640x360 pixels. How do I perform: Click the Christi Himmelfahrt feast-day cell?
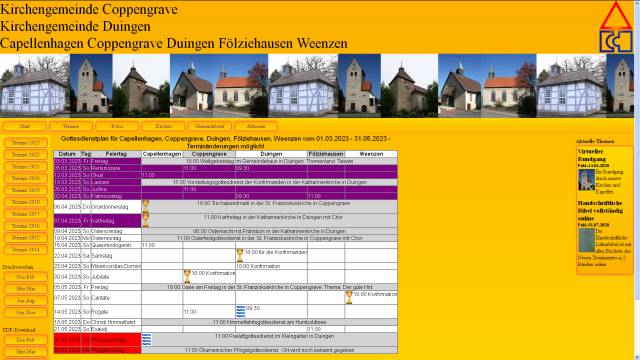click(x=116, y=322)
